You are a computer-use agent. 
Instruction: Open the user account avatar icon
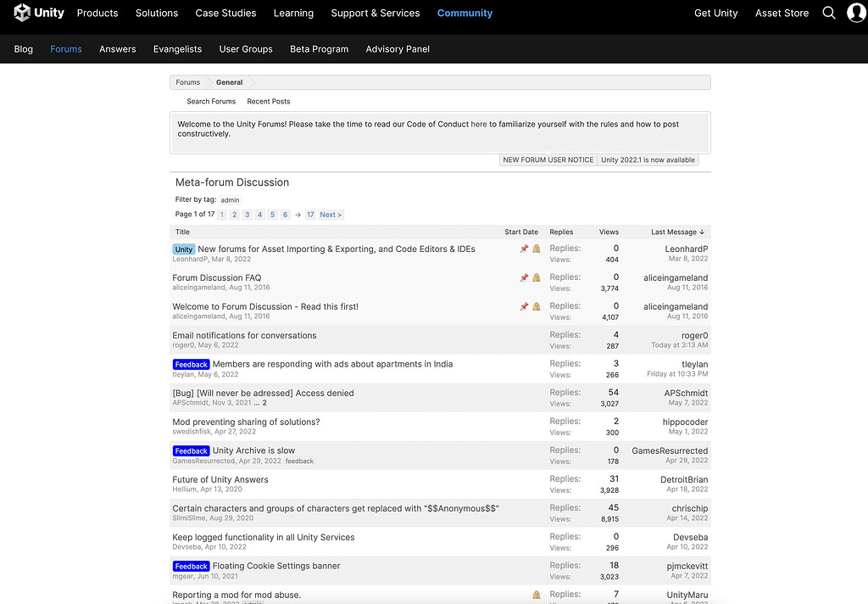856,13
